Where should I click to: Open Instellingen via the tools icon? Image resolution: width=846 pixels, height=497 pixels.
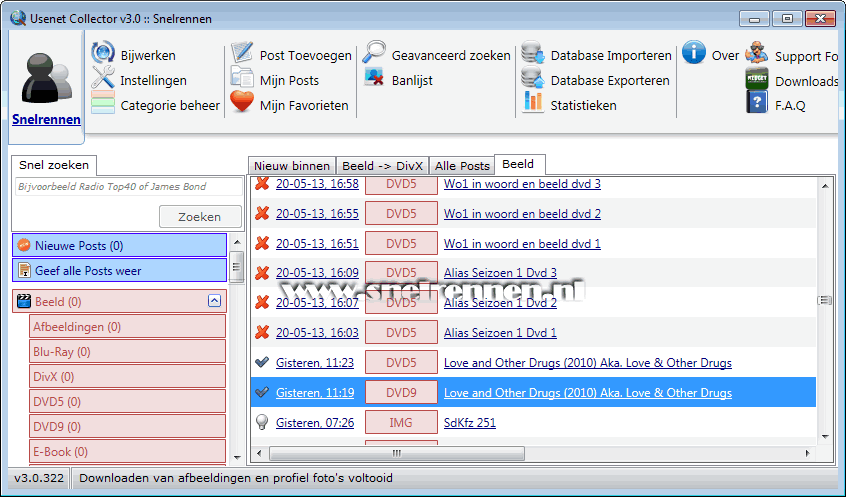pos(103,78)
